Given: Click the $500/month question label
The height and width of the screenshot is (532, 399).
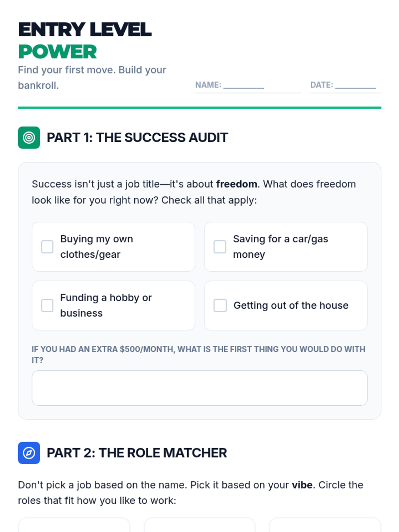Looking at the screenshot, I should (199, 354).
